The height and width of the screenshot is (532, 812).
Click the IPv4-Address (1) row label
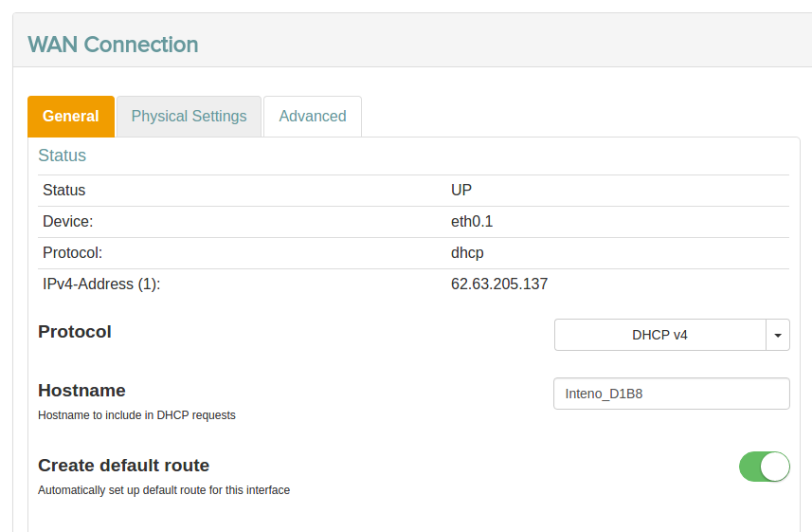pyautogui.click(x=101, y=284)
